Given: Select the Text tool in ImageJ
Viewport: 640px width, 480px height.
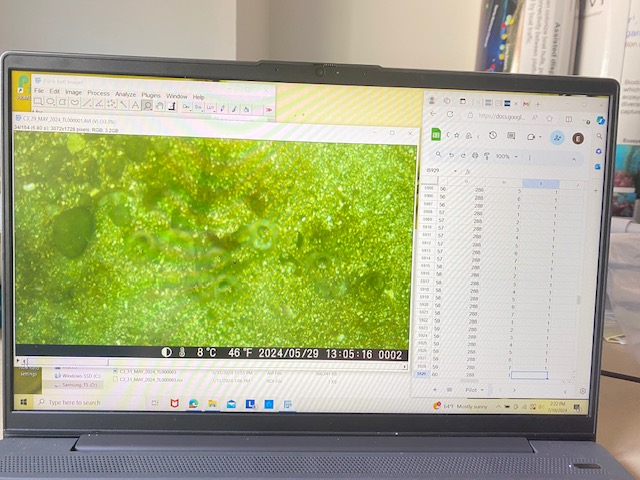Looking at the screenshot, I should pos(135,104).
